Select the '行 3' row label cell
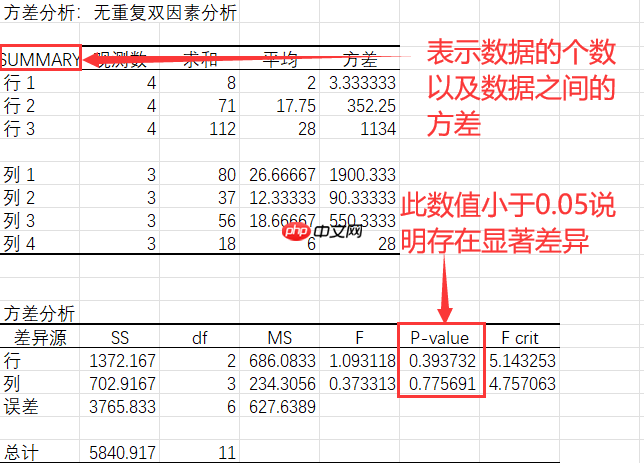This screenshot has height=463, width=644. pyautogui.click(x=19, y=129)
